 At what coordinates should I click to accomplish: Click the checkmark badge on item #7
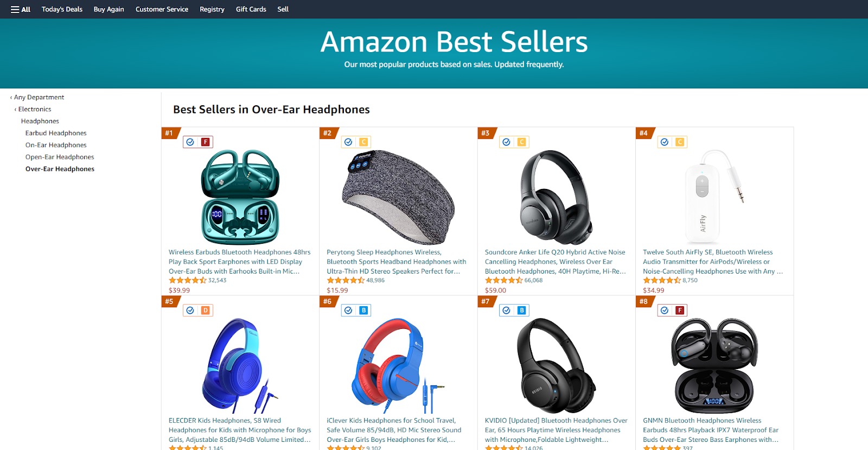tap(506, 310)
